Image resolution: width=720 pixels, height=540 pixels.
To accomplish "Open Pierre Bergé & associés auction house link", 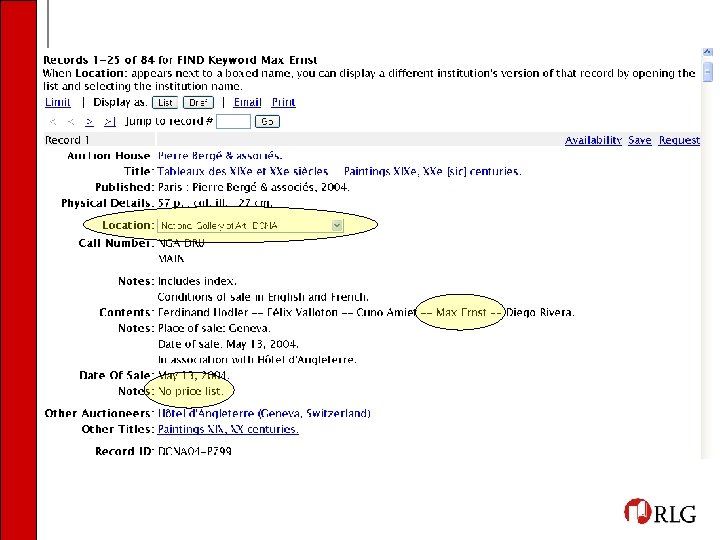I will (219, 156).
